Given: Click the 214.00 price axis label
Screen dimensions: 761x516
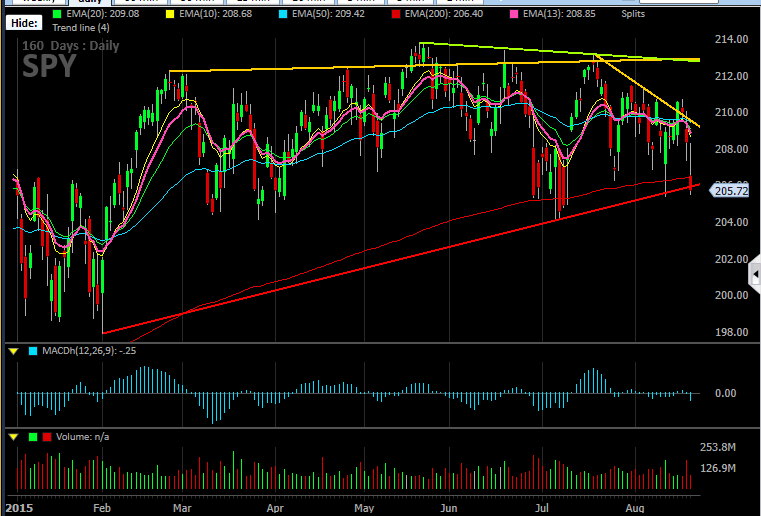Looking at the screenshot, I should [731, 39].
